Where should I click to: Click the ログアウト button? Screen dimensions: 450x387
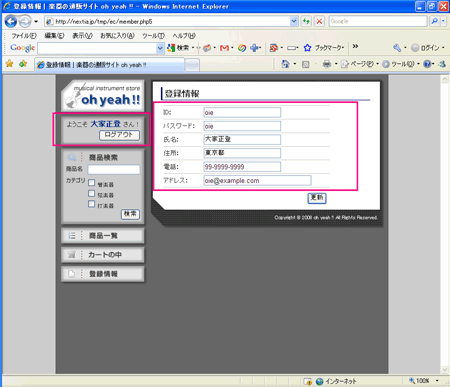(x=119, y=135)
